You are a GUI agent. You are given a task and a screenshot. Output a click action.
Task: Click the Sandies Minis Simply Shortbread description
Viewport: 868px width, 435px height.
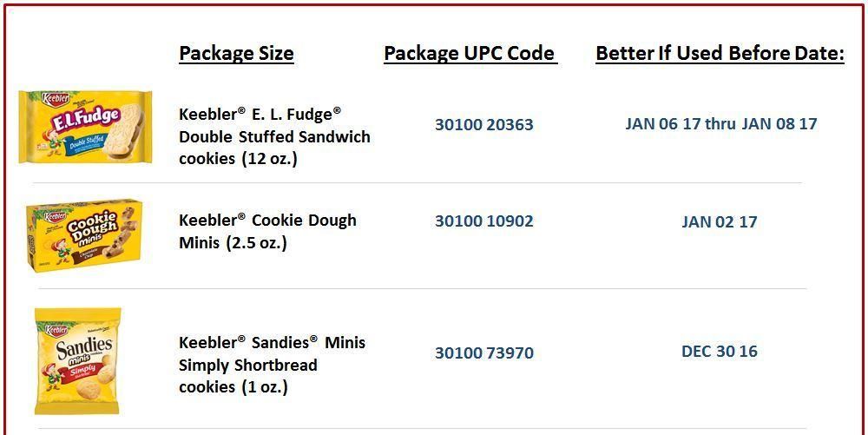pyautogui.click(x=272, y=365)
